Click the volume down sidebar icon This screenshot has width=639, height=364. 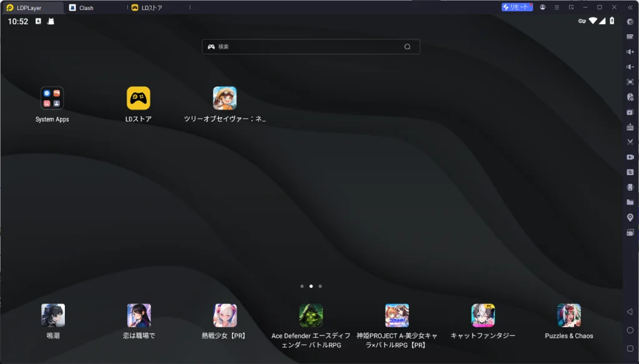pyautogui.click(x=630, y=67)
